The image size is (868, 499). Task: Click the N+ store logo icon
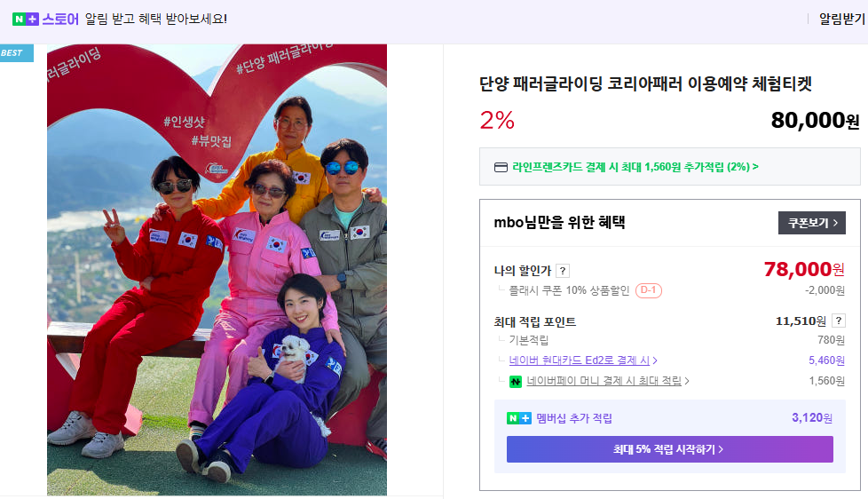(26, 20)
